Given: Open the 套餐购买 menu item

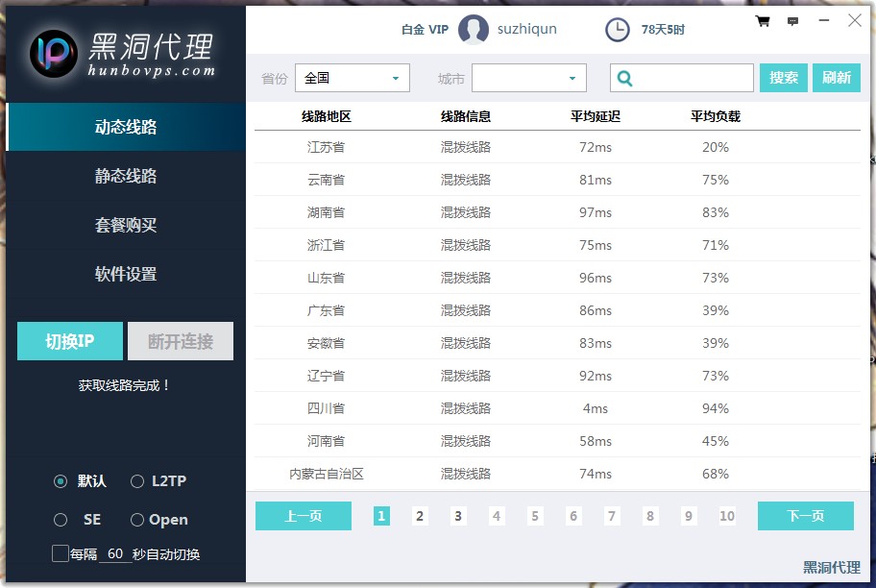Looking at the screenshot, I should tap(126, 225).
